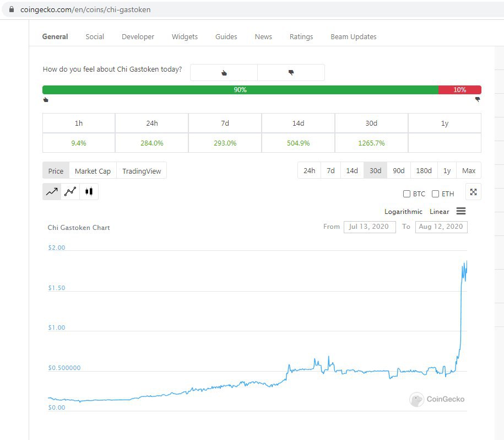Click the browser lock security icon
The height and width of the screenshot is (440, 504).
[12, 9]
